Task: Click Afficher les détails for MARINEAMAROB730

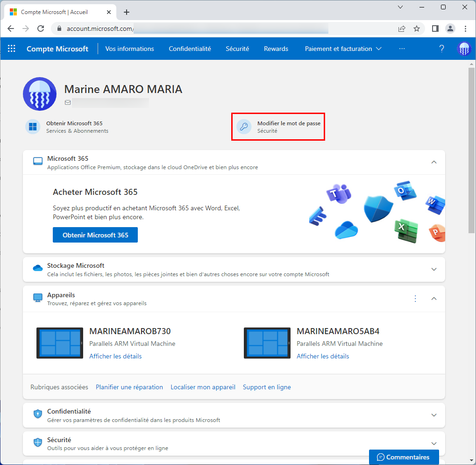Action: pos(115,356)
